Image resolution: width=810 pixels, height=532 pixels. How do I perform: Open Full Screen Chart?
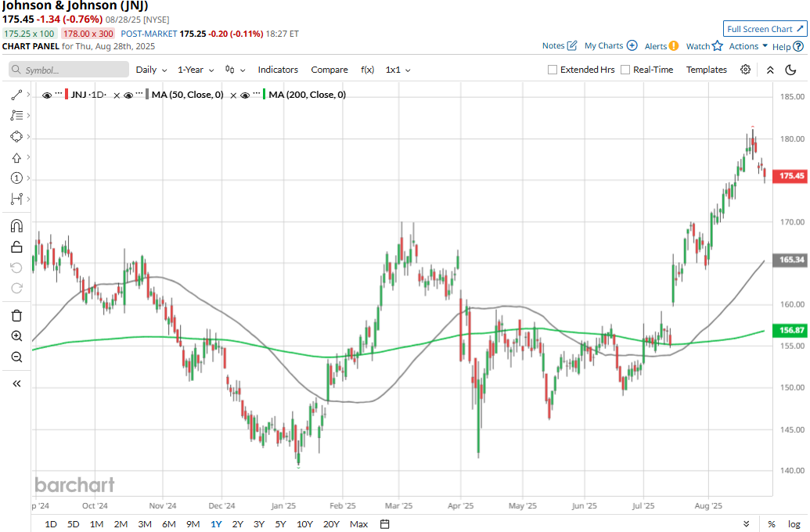click(765, 29)
